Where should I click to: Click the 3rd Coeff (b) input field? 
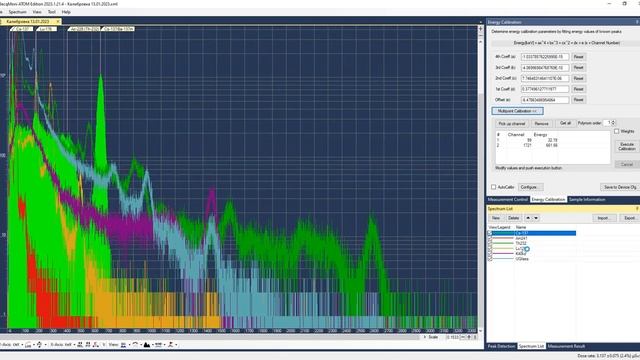(x=545, y=67)
